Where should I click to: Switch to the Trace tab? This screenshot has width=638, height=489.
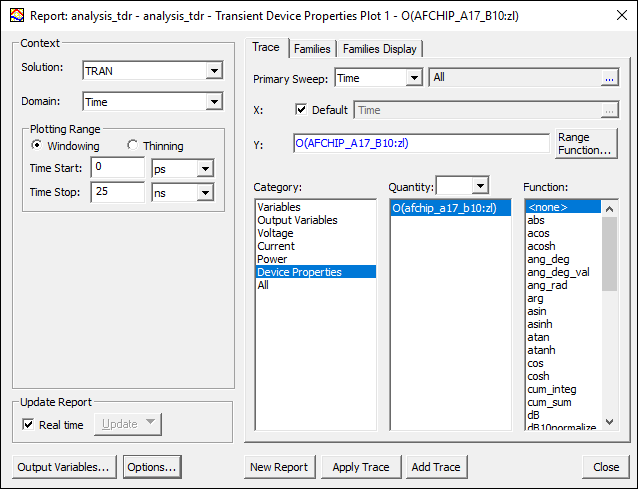tap(266, 48)
